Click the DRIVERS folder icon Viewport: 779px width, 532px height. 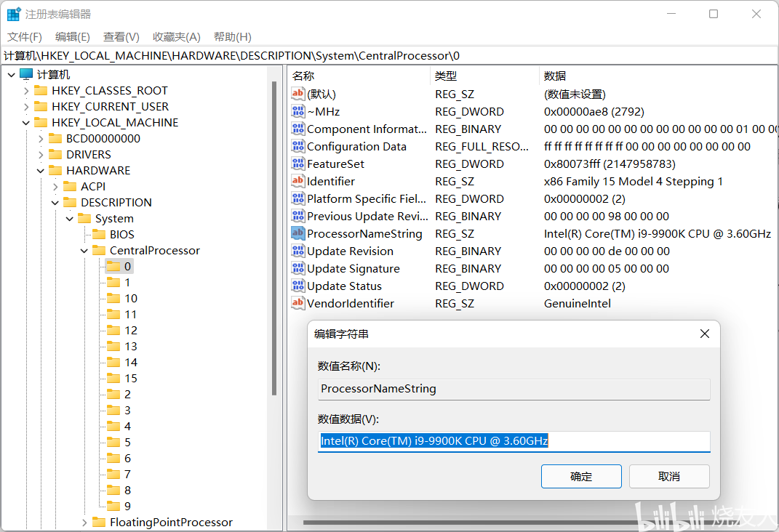pos(55,154)
